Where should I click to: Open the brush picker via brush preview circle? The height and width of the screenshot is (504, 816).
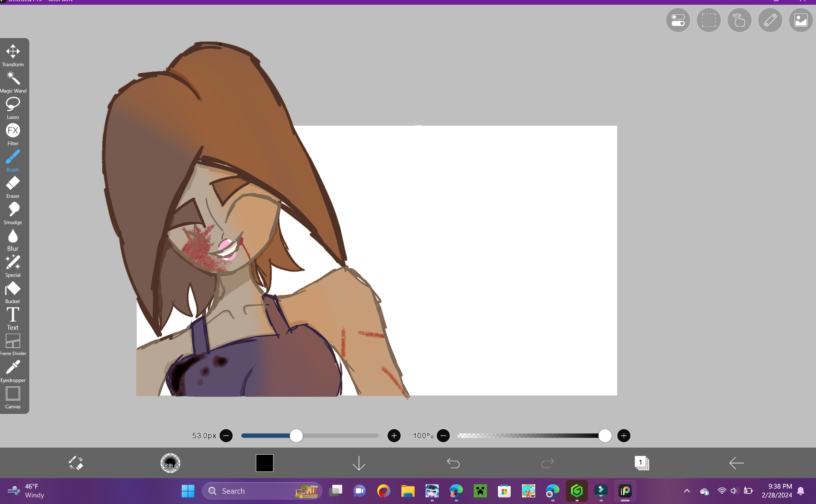click(x=170, y=463)
